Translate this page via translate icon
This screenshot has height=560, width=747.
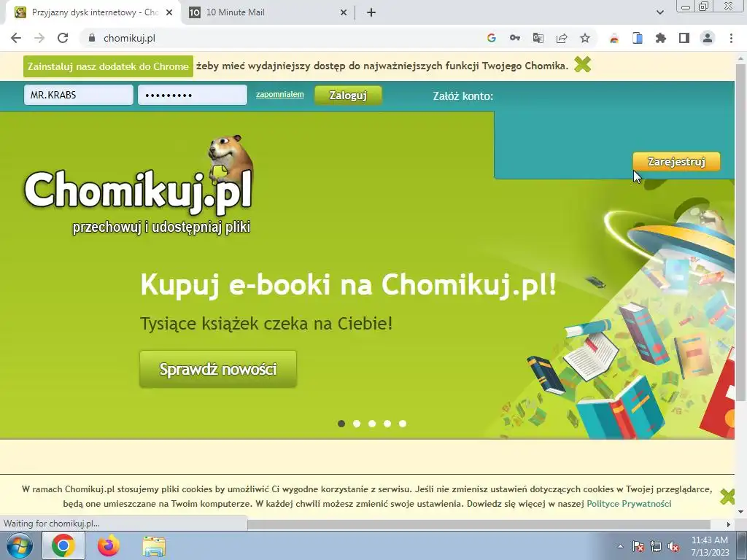538,38
